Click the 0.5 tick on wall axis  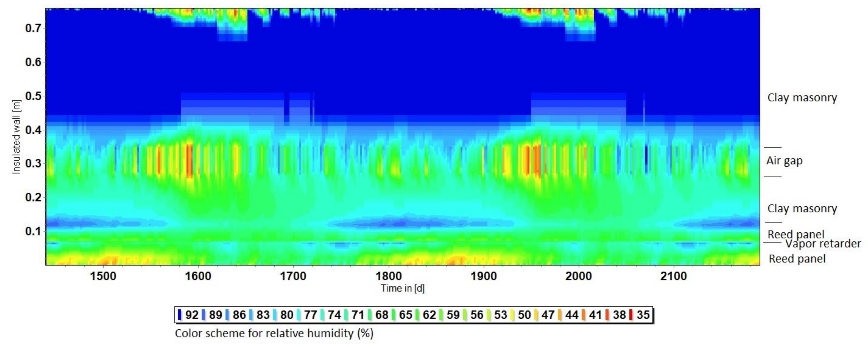[x=33, y=96]
